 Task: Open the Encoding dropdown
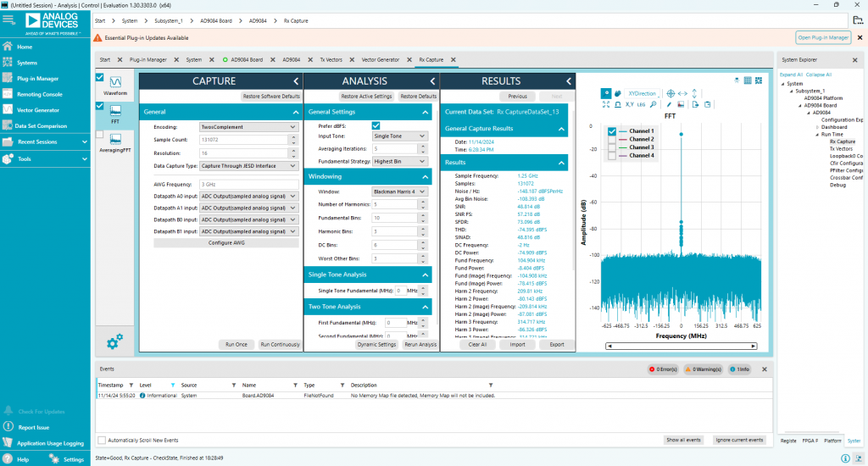248,126
